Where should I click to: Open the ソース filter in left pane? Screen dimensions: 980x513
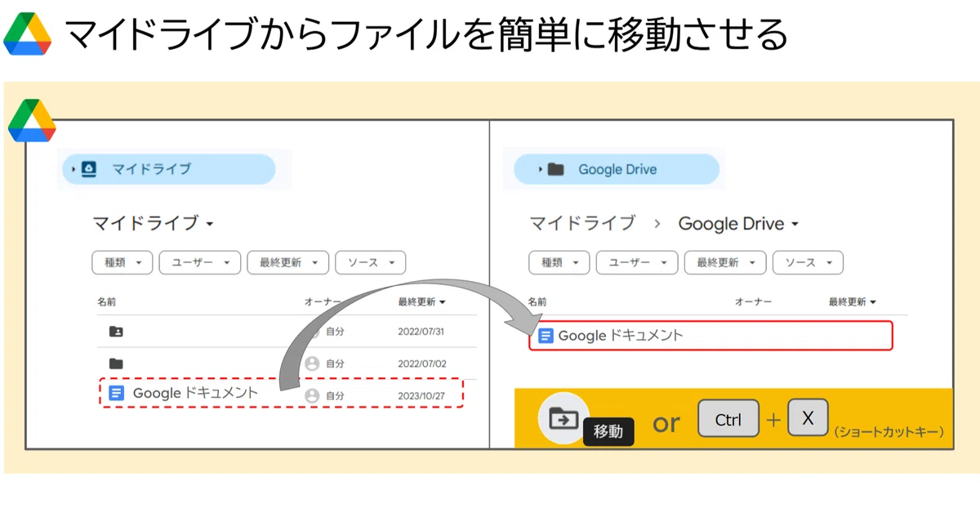click(x=371, y=262)
